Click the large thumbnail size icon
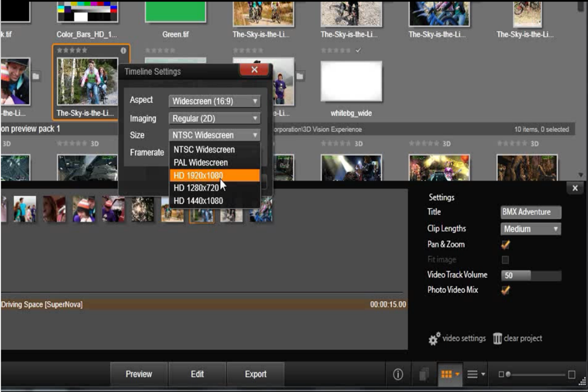Image resolution: width=588 pixels, height=392 pixels. coord(571,374)
